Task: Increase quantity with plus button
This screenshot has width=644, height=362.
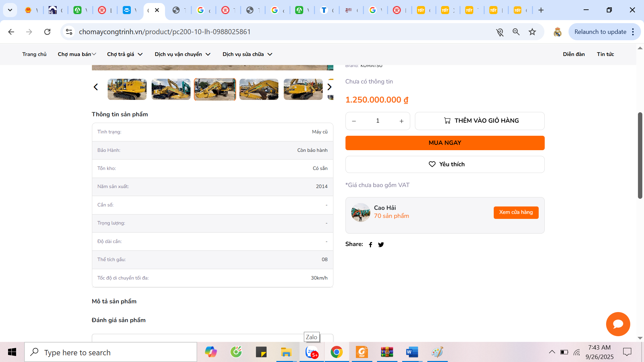Action: tap(401, 121)
